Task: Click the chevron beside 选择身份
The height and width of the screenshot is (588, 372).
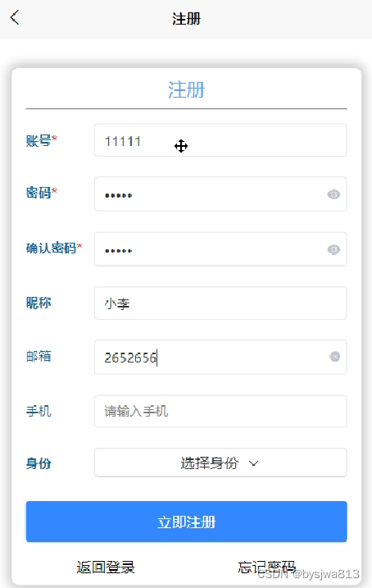Action: 254,463
